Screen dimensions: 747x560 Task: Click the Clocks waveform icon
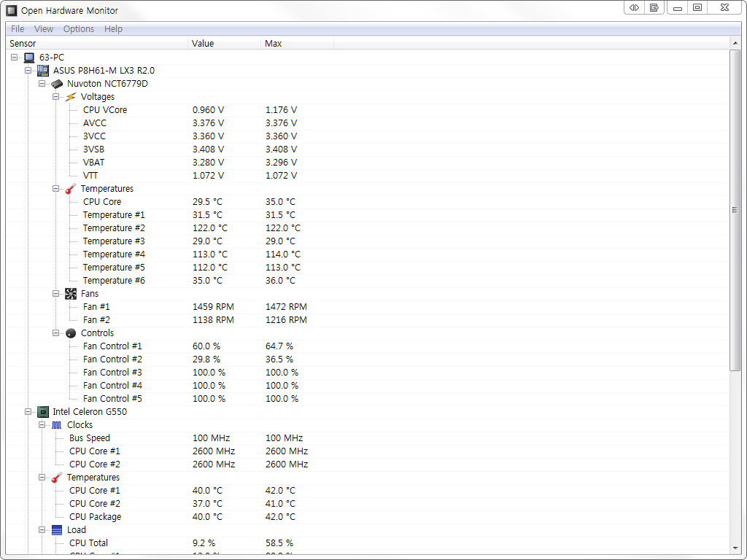(57, 425)
